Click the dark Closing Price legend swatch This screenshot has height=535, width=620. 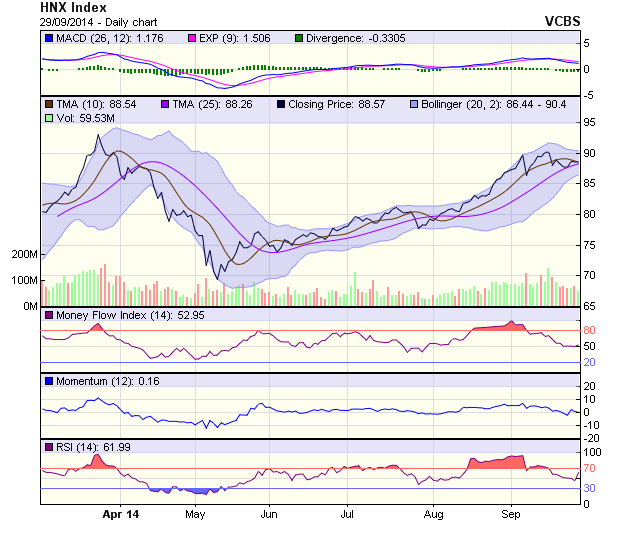coord(282,103)
